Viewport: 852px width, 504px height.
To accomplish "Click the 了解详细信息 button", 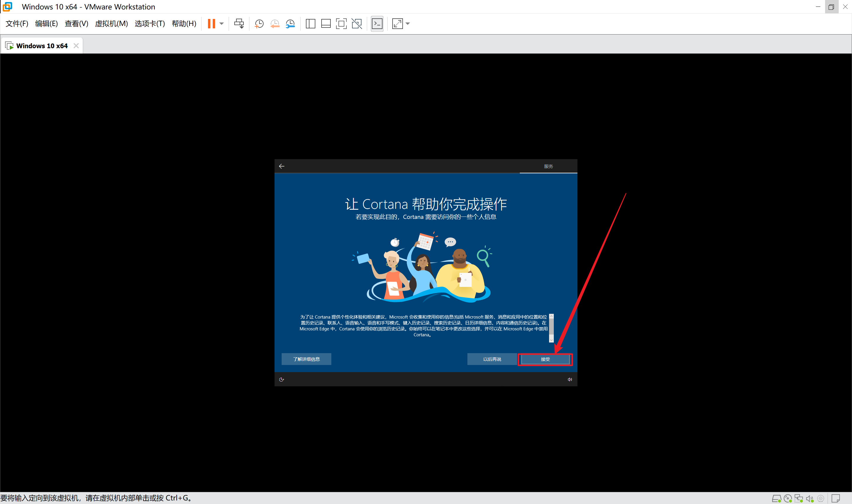I will pyautogui.click(x=306, y=359).
